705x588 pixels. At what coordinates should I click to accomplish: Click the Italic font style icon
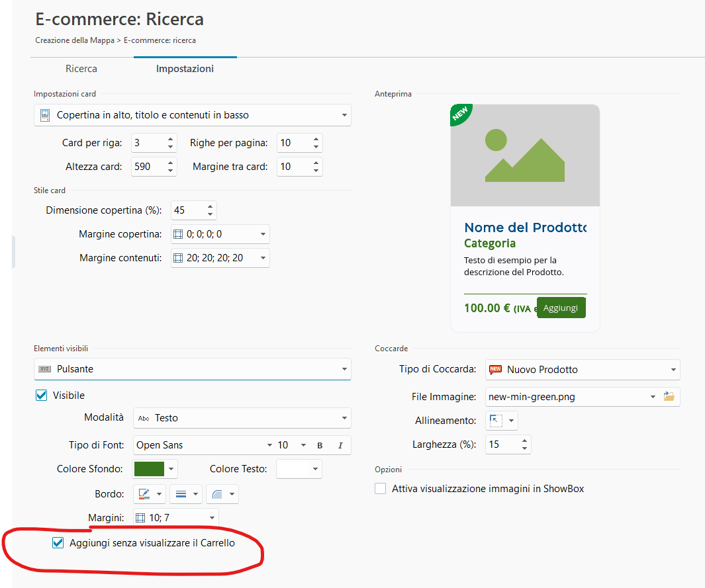coord(340,445)
